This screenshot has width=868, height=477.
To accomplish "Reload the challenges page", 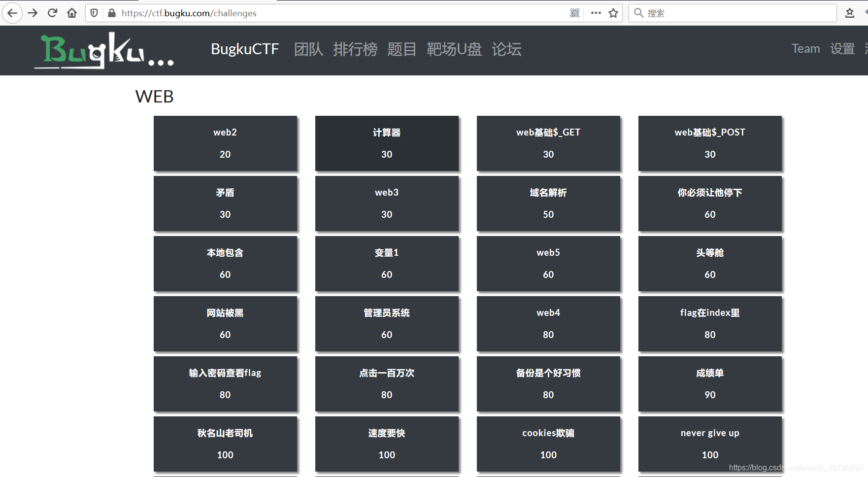I will 52,13.
